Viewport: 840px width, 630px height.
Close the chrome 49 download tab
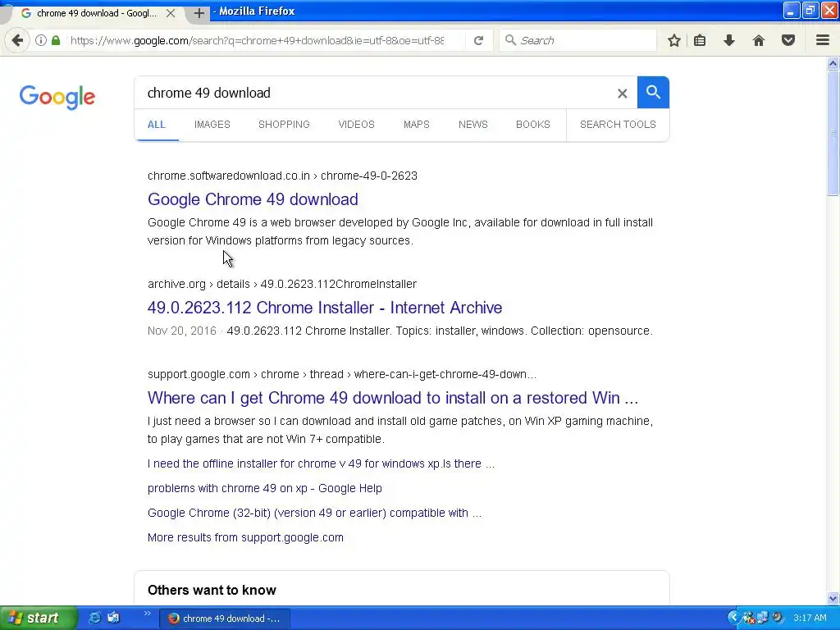(x=171, y=13)
